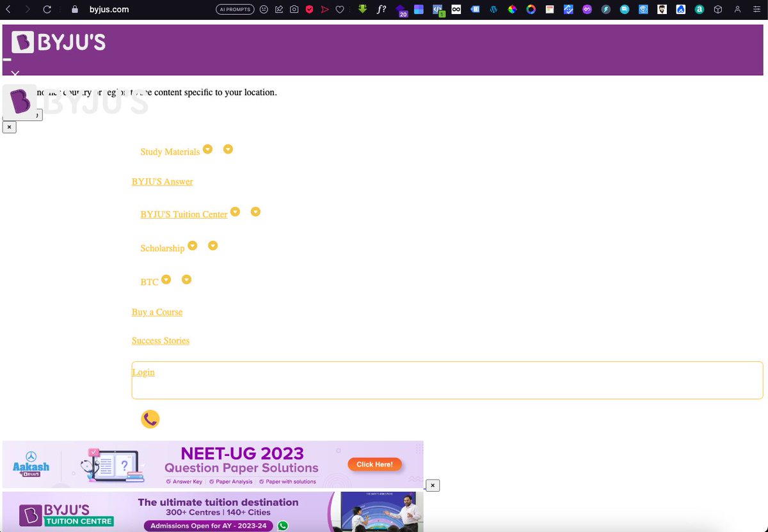Click the BYJU'S logo in purple header
This screenshot has width=768, height=532.
(x=58, y=42)
